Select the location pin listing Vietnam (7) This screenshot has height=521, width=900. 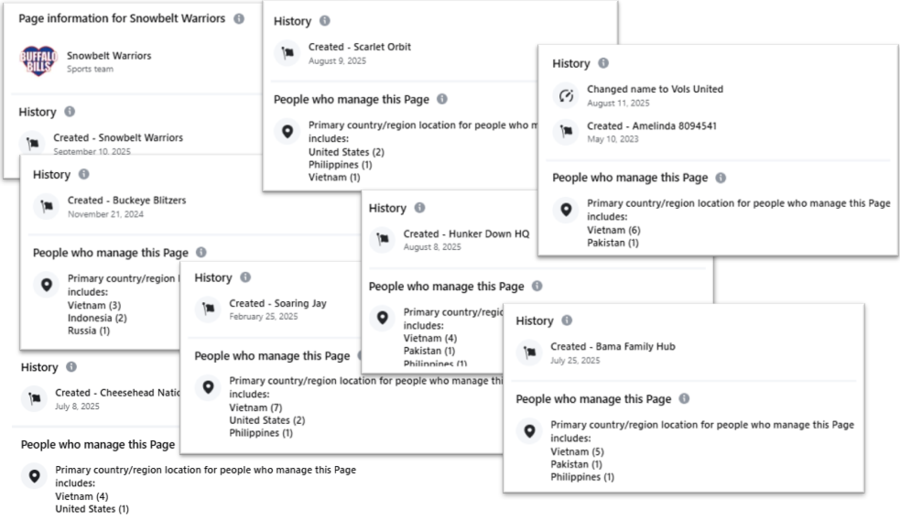208,387
